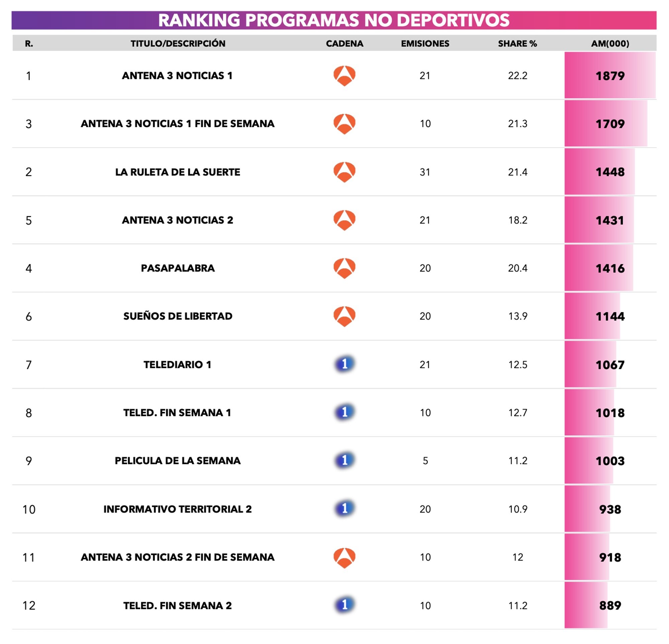Click the Teled. Fin Semana 1 title
The image size is (669, 644).
177,413
